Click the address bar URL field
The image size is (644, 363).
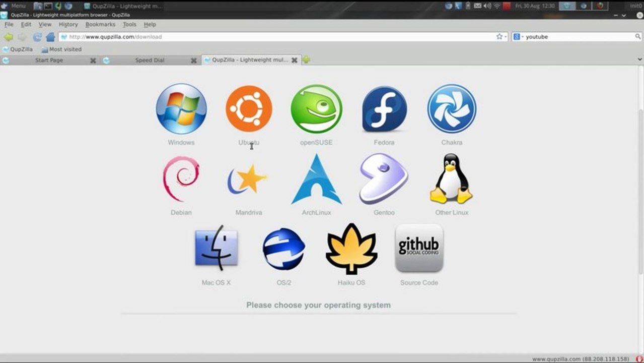(x=283, y=37)
